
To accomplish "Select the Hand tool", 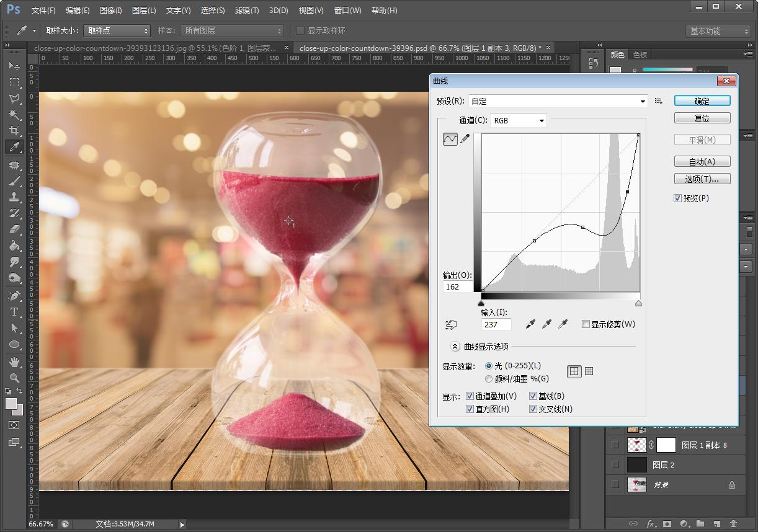I will click(x=14, y=361).
